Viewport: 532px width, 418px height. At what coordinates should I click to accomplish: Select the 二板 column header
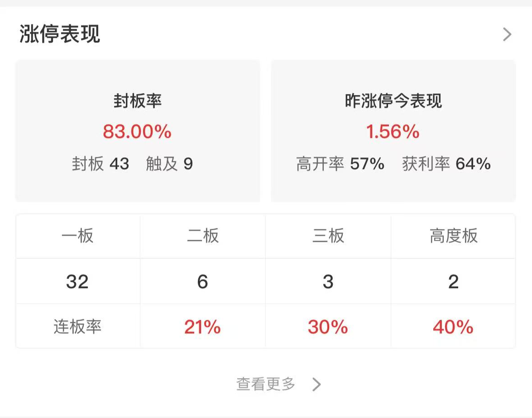pos(202,236)
